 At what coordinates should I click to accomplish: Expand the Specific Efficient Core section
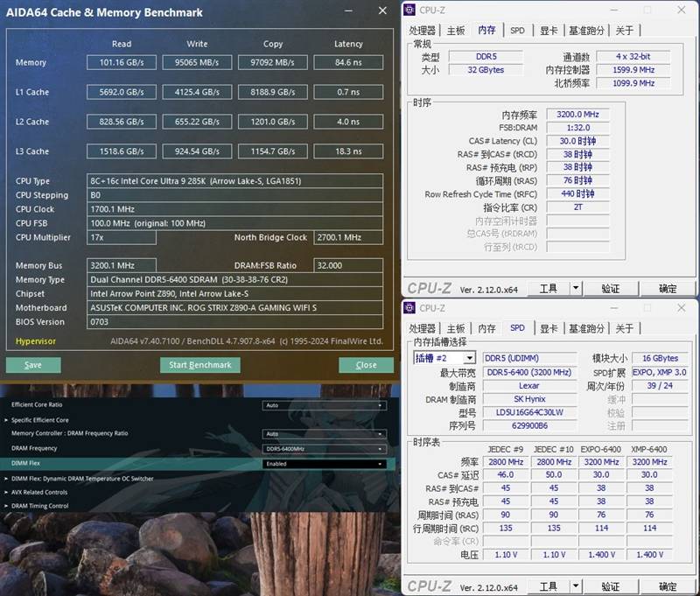click(39, 420)
